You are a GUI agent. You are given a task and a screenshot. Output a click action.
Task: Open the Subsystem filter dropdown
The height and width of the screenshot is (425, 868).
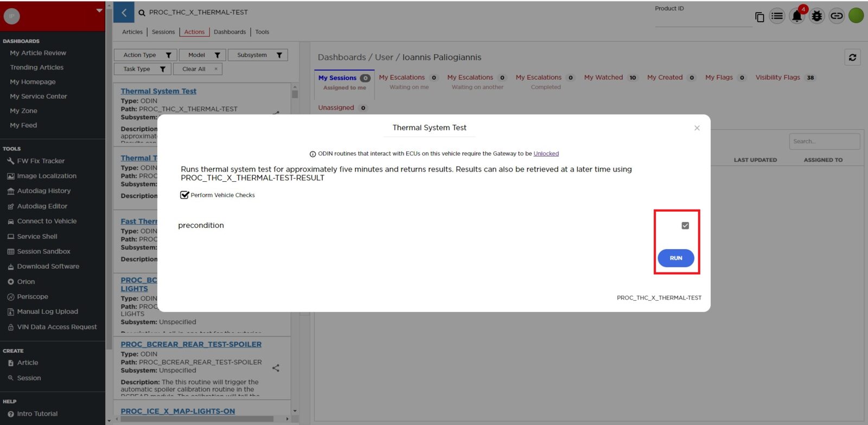pos(258,55)
